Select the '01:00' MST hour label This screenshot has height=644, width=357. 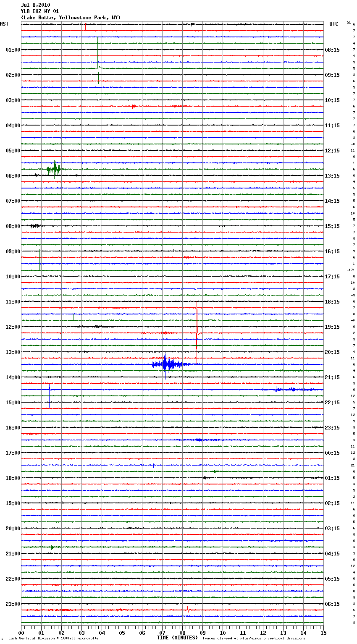click(x=13, y=50)
